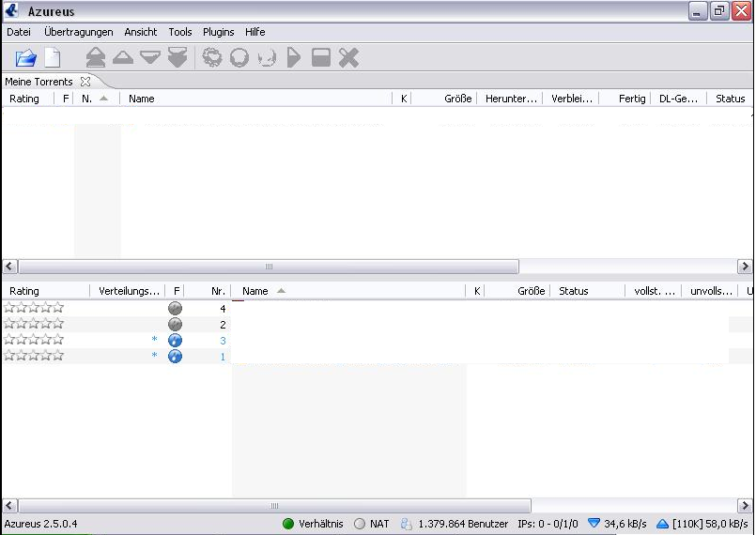
Task: Move selected torrent up one position
Action: [x=123, y=58]
